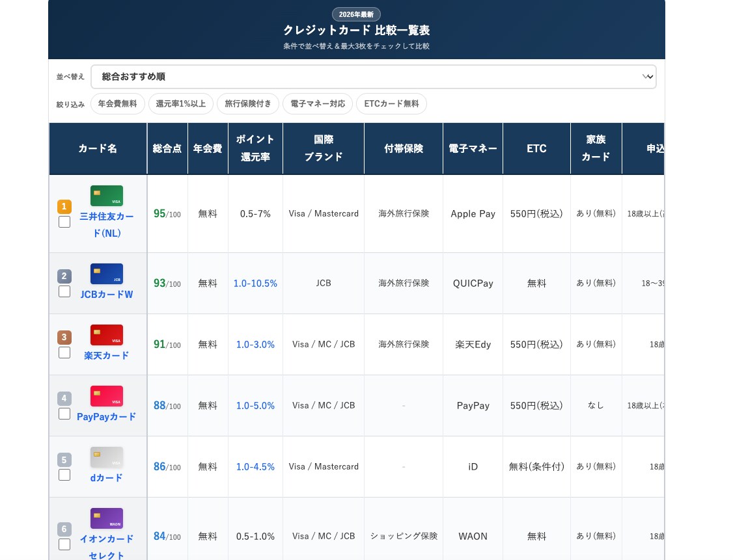The width and height of the screenshot is (733, 560).
Task: Click the rank 3 bronze badge
Action: (x=64, y=337)
